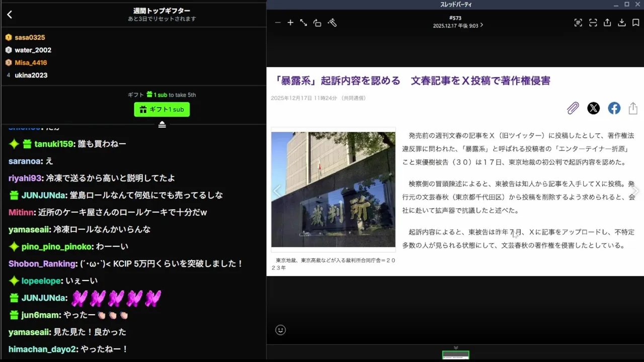Open the water_2002 gifter profile
This screenshot has width=644, height=362.
pos(33,50)
